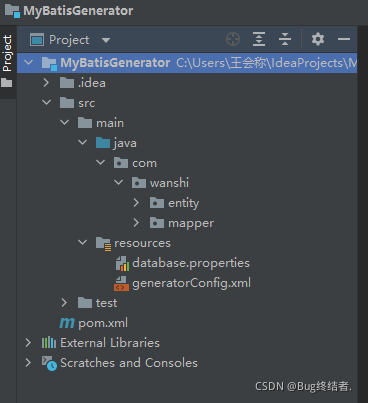Select the test folder

point(106,303)
